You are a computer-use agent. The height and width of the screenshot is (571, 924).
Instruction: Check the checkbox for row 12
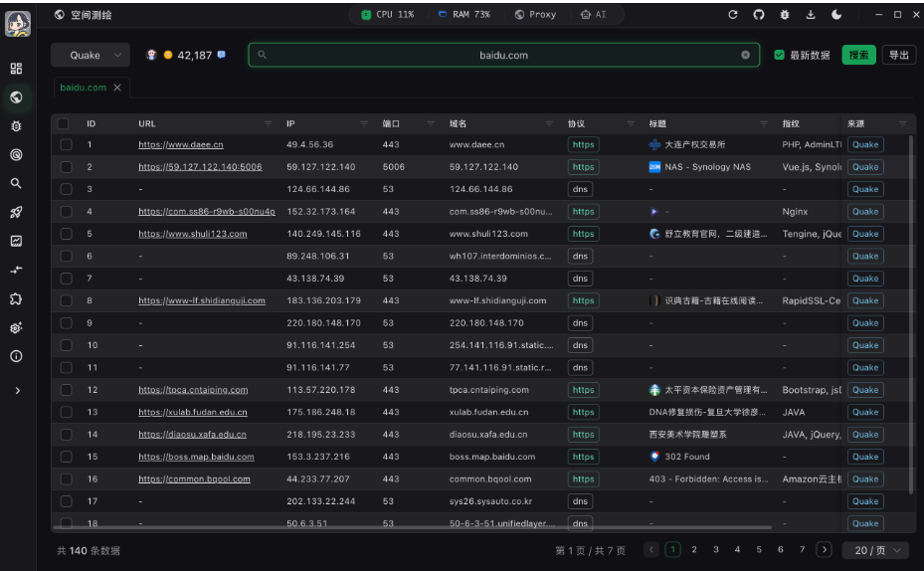point(66,390)
